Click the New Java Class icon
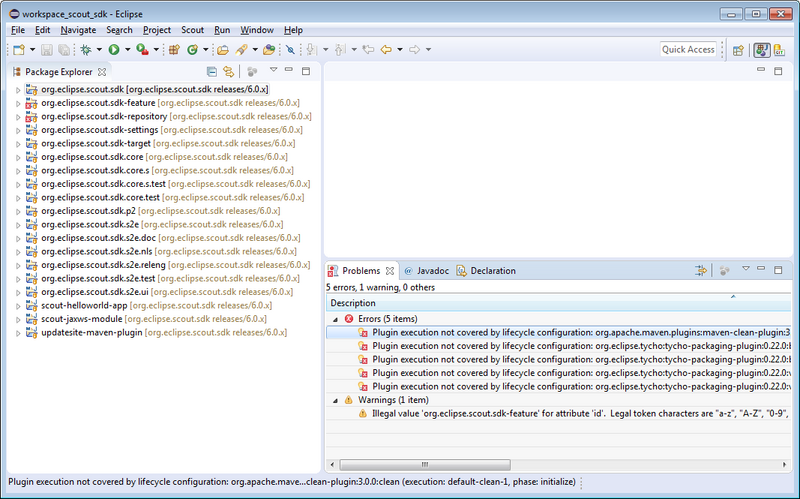The width and height of the screenshot is (800, 499). (192, 49)
